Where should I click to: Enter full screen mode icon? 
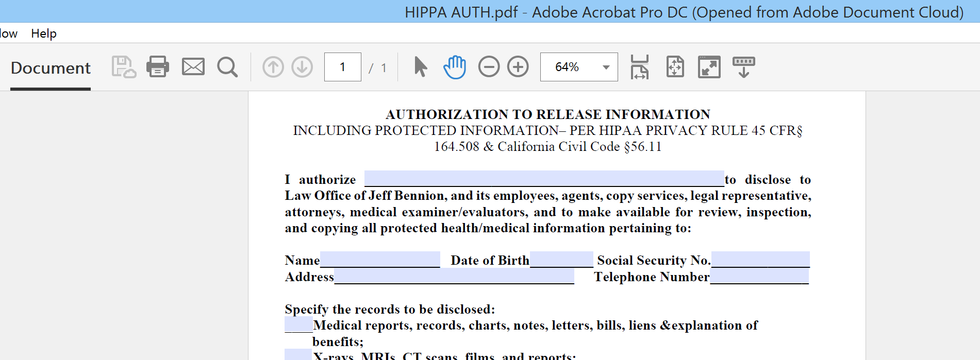coord(709,67)
